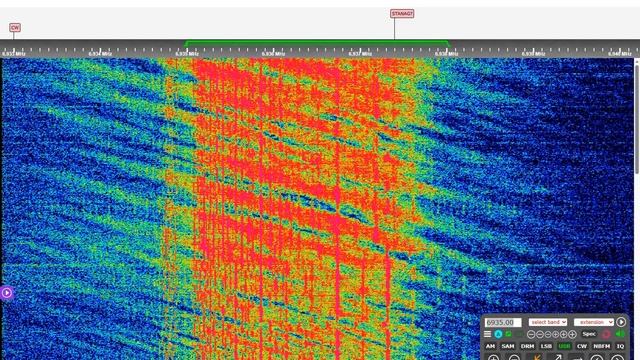Click the leftmost minus frequency step button
Screen dimensions: 640x360
point(531,334)
